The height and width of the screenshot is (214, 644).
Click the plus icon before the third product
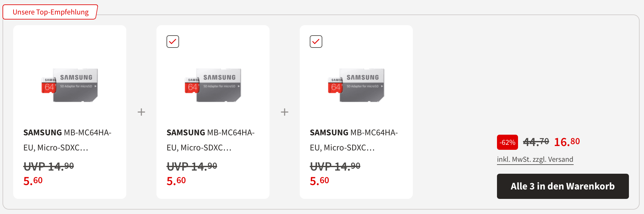click(x=285, y=112)
